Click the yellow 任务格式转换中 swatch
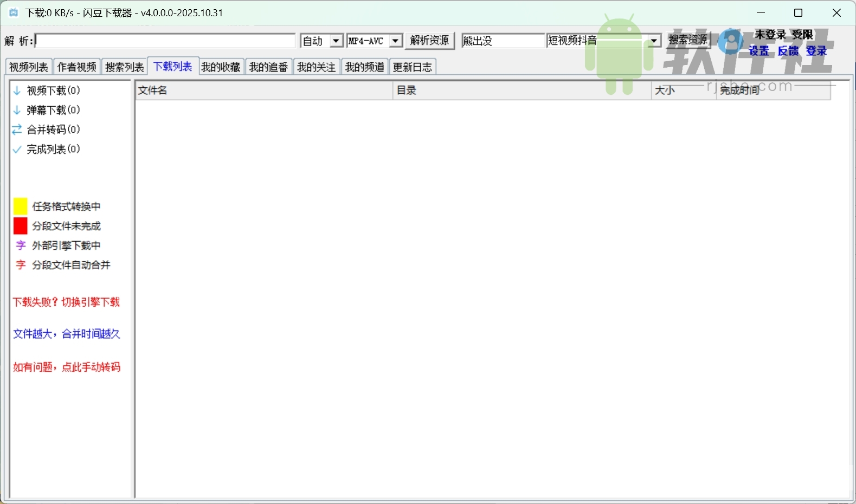 [21, 206]
